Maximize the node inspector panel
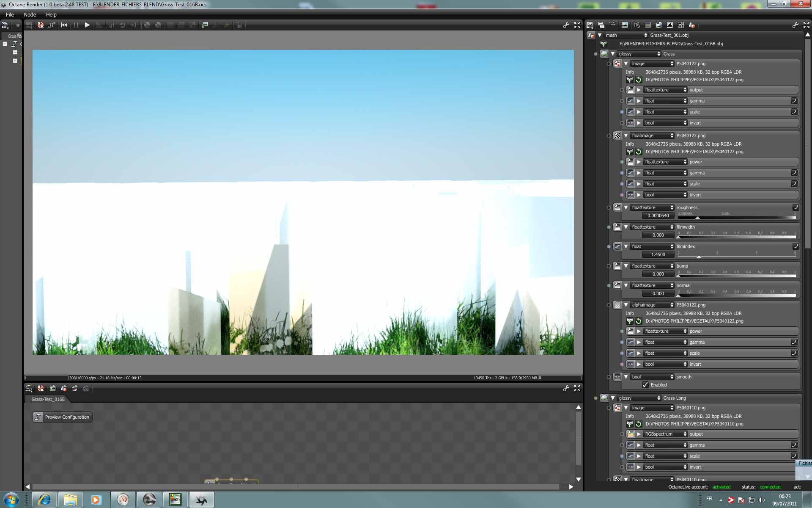 pyautogui.click(x=806, y=25)
